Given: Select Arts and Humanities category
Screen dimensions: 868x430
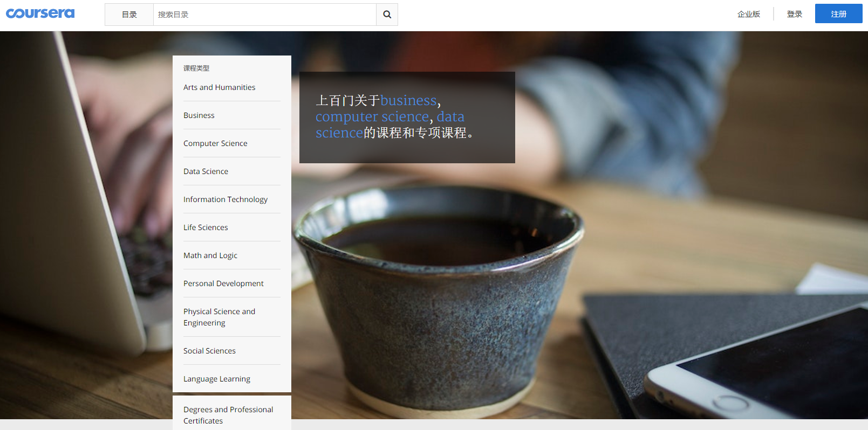Looking at the screenshot, I should (220, 87).
